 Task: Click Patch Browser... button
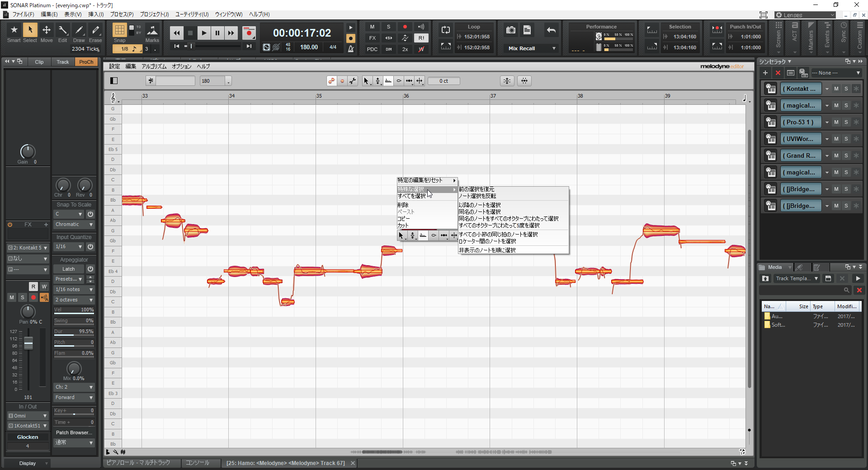74,433
